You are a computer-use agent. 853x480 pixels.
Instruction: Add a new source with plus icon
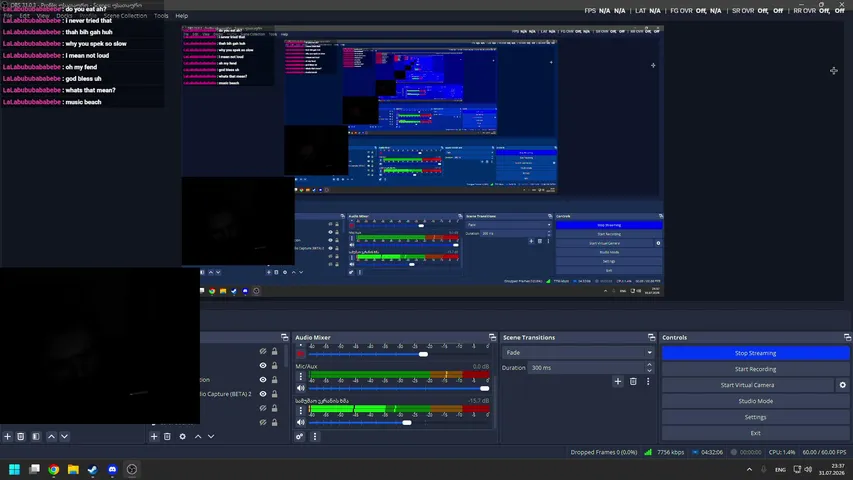[154, 436]
